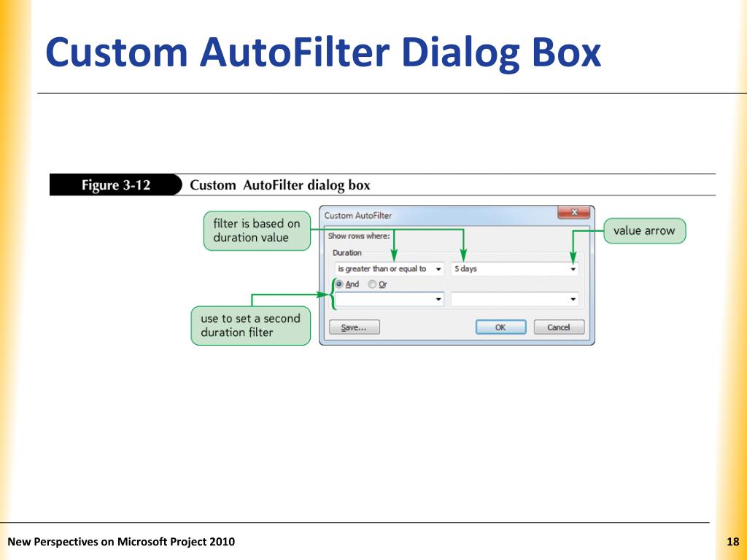Click the slide number 18
747x560 pixels.
[x=732, y=542]
